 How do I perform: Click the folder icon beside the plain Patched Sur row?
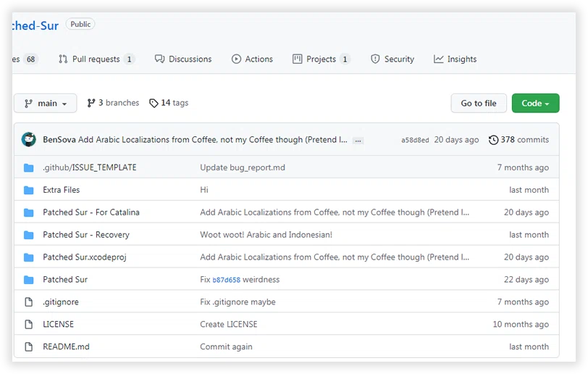pyautogui.click(x=28, y=280)
